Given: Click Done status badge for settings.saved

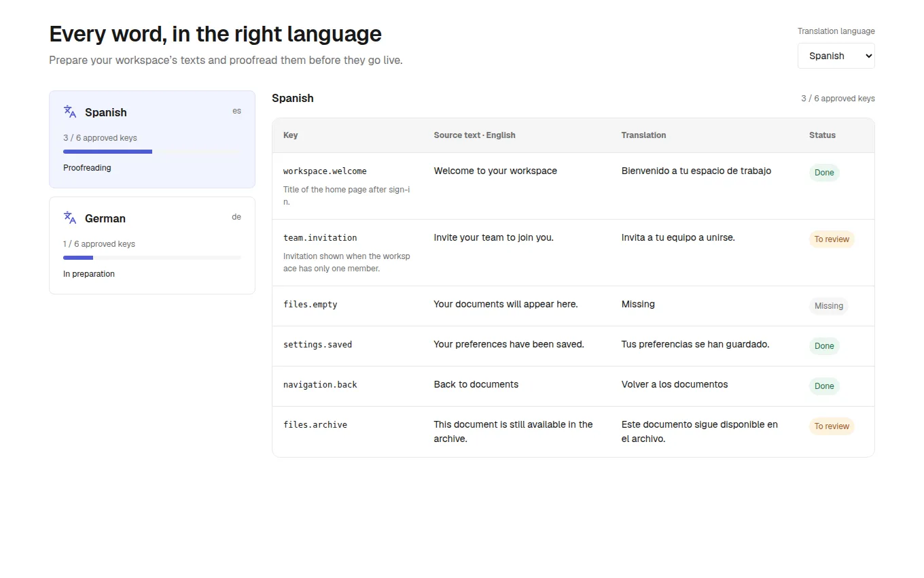Looking at the screenshot, I should pyautogui.click(x=824, y=346).
